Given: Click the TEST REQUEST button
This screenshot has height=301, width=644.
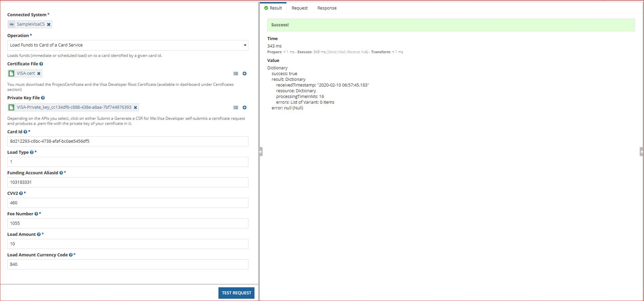Looking at the screenshot, I should (236, 293).
